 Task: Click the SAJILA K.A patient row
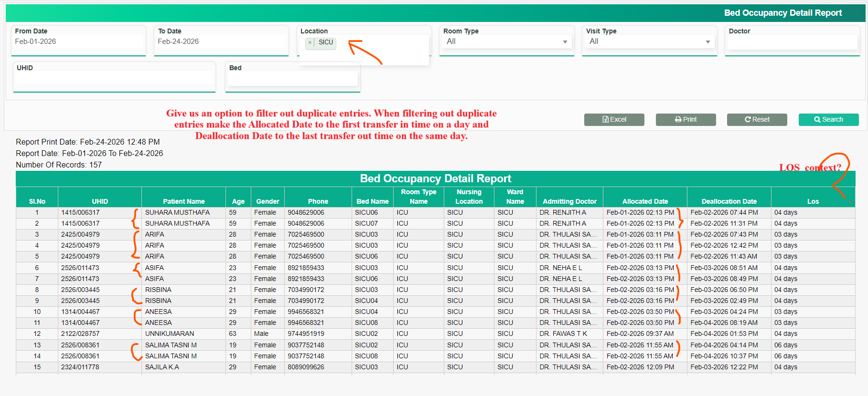[162, 367]
